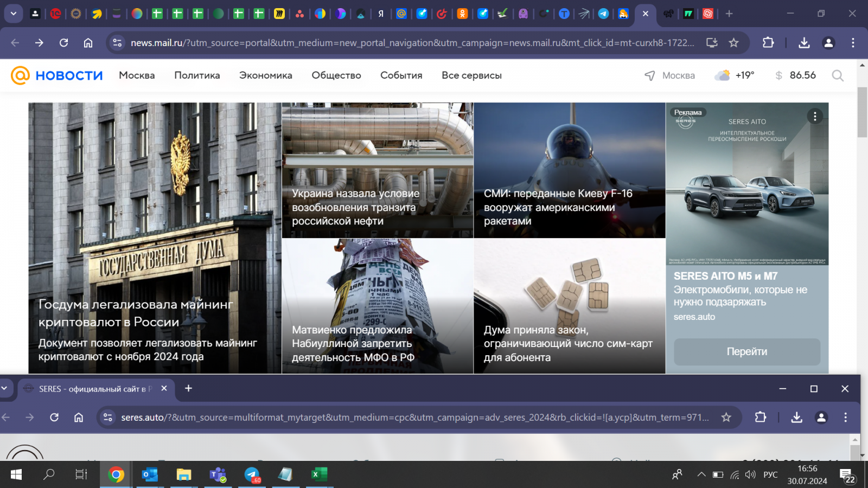Open the Политика news section
The image size is (868, 488).
coord(197,75)
